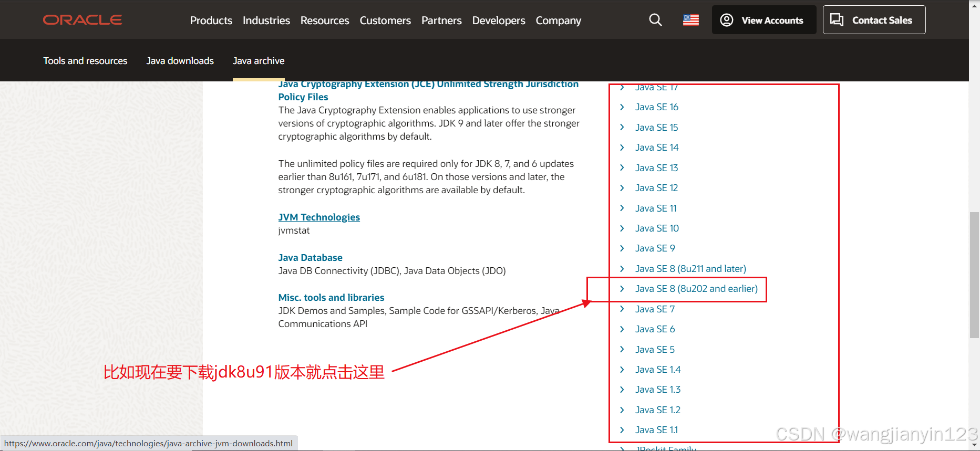Open the View Accounts button
The height and width of the screenshot is (451, 980).
click(x=764, y=20)
